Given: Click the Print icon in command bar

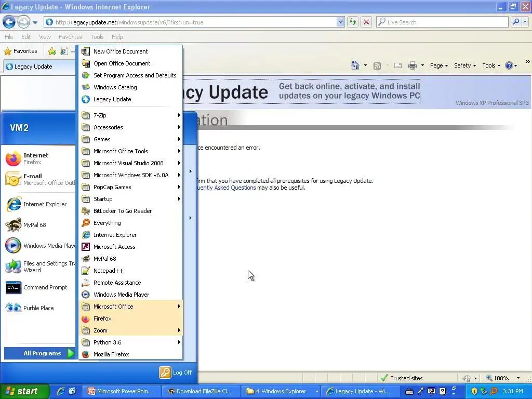Looking at the screenshot, I should (413, 65).
